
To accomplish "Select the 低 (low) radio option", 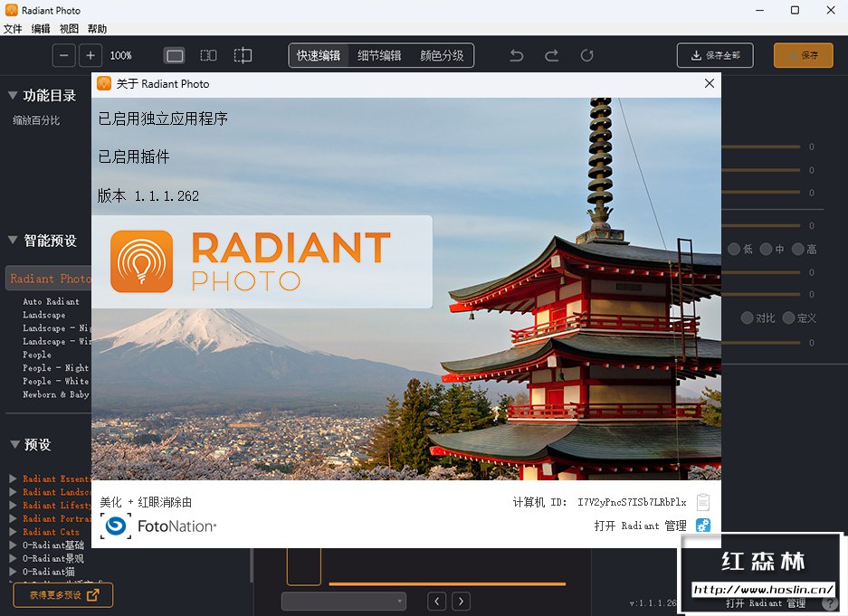I will [x=733, y=249].
